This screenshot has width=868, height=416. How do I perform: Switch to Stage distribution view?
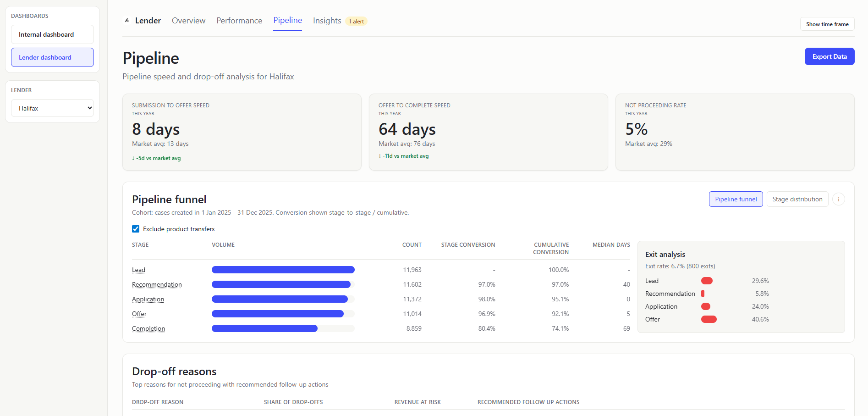pos(797,199)
